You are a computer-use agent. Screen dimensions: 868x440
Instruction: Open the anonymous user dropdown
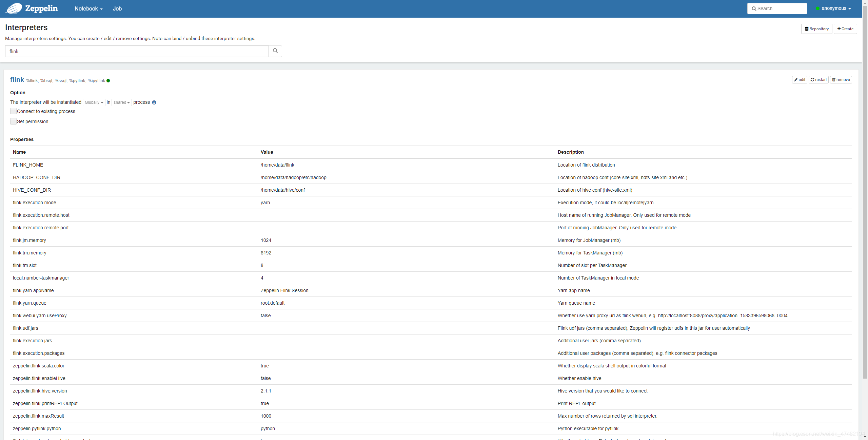834,8
